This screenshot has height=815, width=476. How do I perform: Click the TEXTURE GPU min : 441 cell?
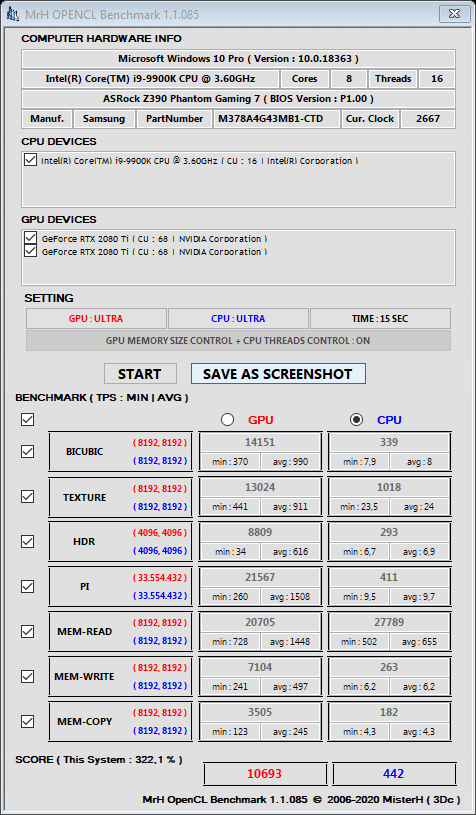click(x=230, y=507)
